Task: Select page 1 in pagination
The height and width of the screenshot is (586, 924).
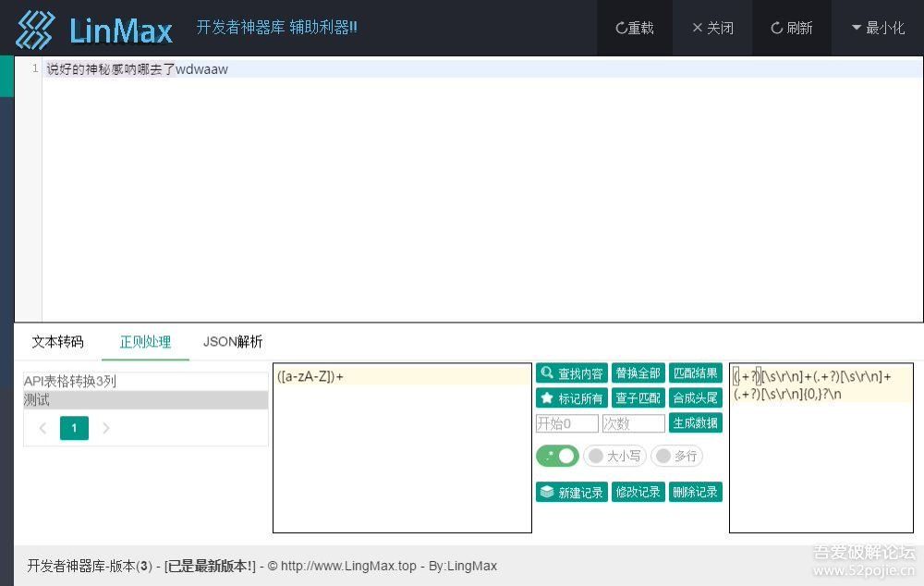Action: pos(74,428)
